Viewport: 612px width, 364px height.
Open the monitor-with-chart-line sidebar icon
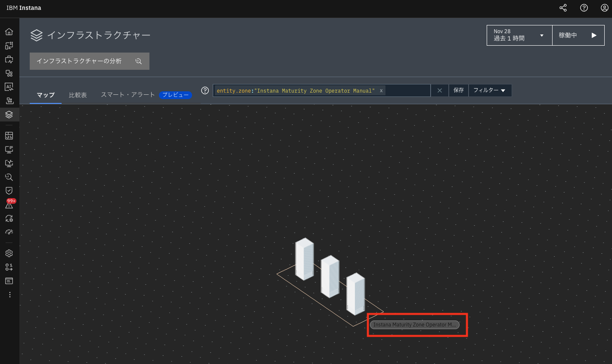click(9, 163)
